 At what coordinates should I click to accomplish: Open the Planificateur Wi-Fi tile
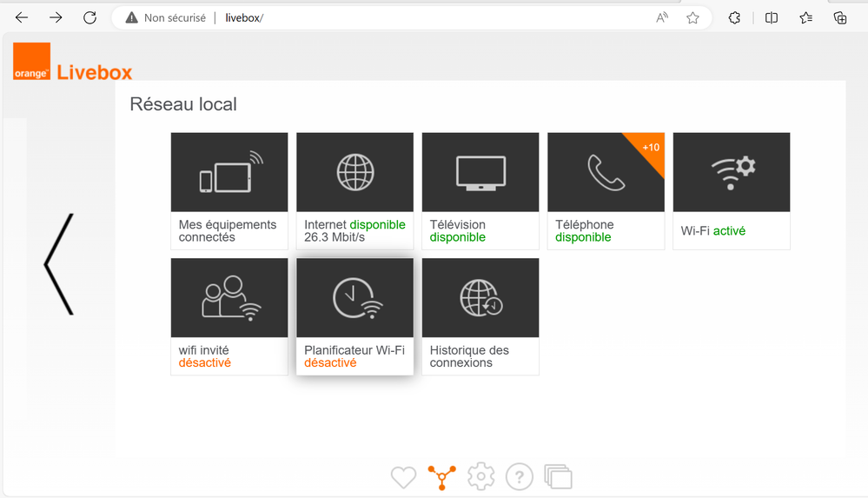354,316
